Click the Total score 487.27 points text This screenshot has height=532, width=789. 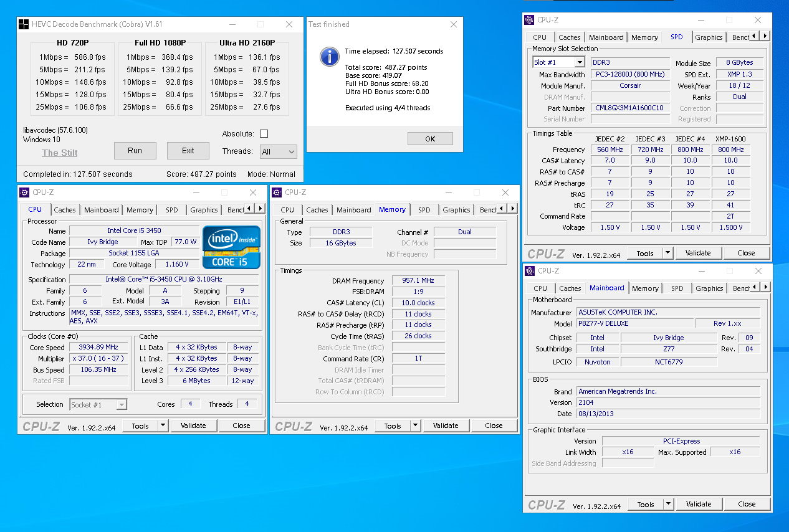(386, 67)
